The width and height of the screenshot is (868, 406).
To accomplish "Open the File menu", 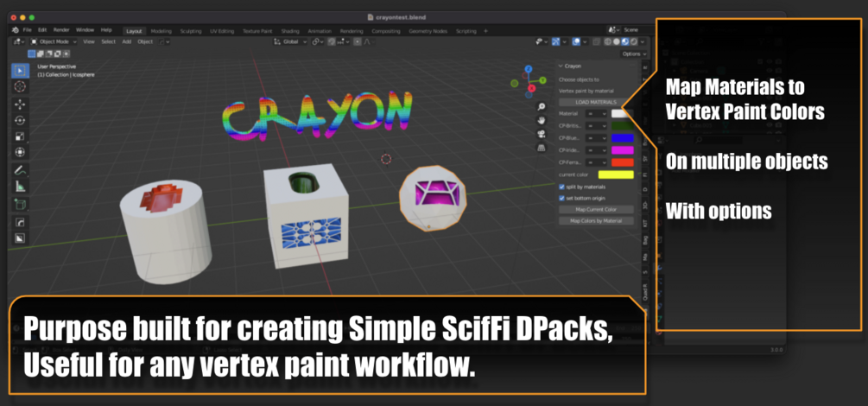I will point(27,30).
